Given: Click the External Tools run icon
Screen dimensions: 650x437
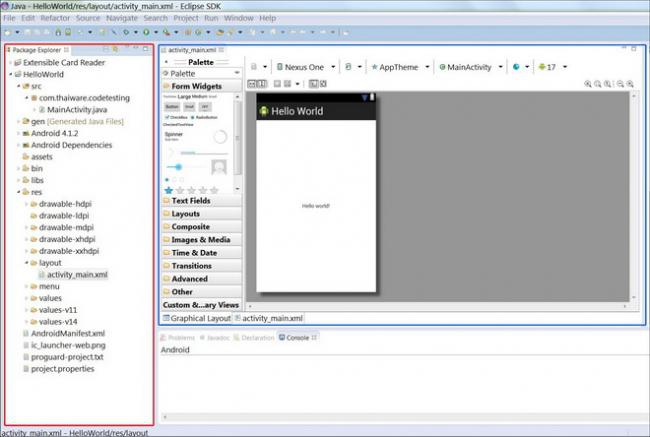Looking at the screenshot, I should (166, 32).
